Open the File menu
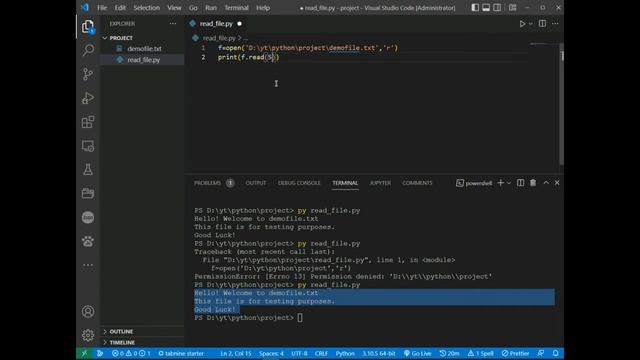Viewport: 640px width, 360px height. click(x=102, y=8)
